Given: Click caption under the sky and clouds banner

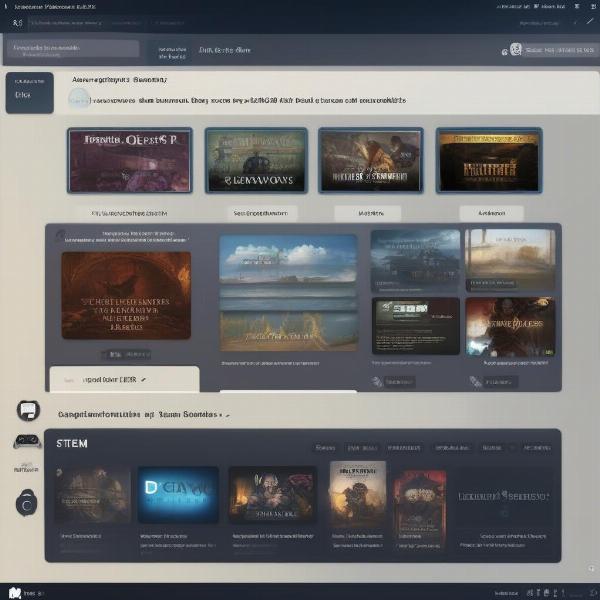Looking at the screenshot, I should pyautogui.click(x=270, y=363).
